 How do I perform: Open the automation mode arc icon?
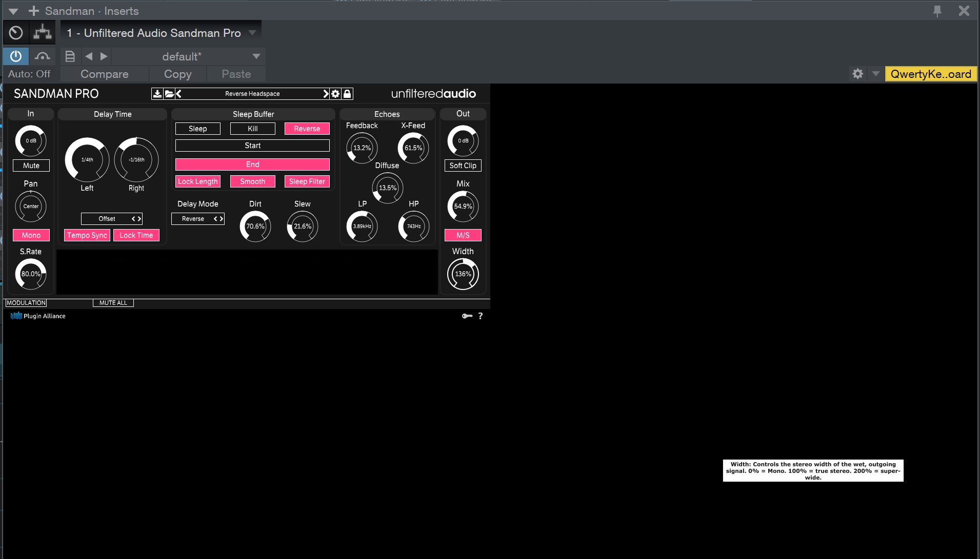tap(43, 56)
